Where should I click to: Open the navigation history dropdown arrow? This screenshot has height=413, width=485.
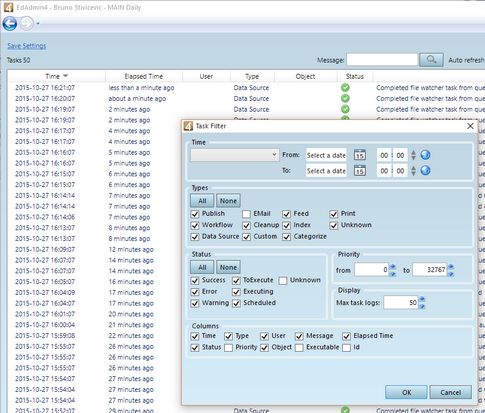pos(38,24)
